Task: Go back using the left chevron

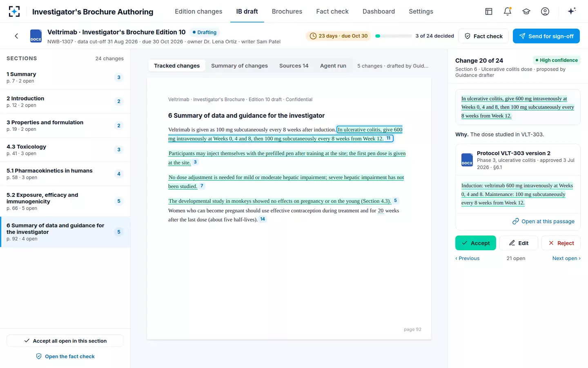Action: [x=16, y=36]
